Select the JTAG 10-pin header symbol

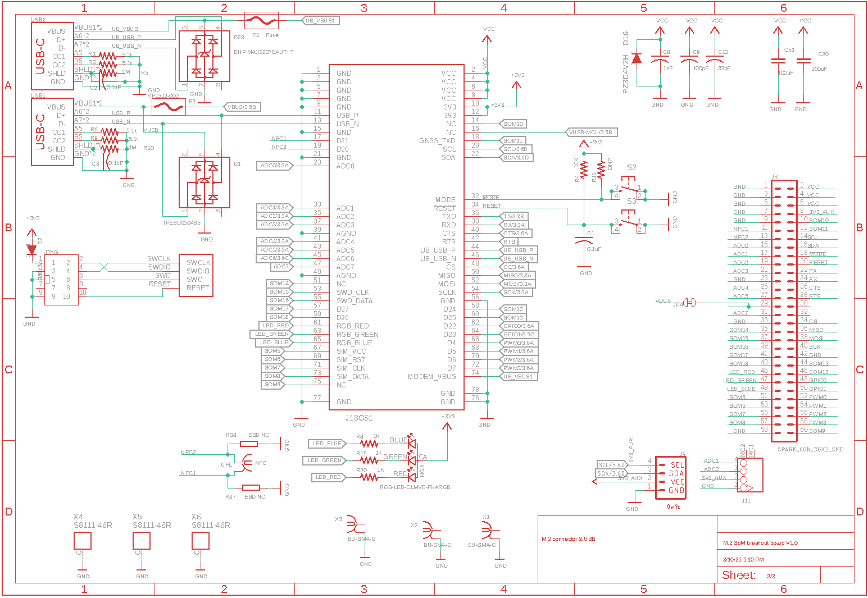tap(61, 279)
